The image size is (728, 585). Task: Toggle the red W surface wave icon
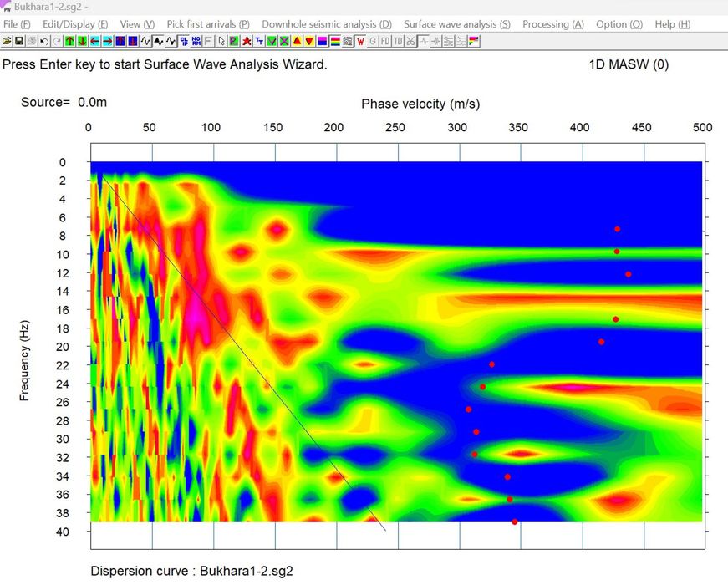(x=360, y=41)
